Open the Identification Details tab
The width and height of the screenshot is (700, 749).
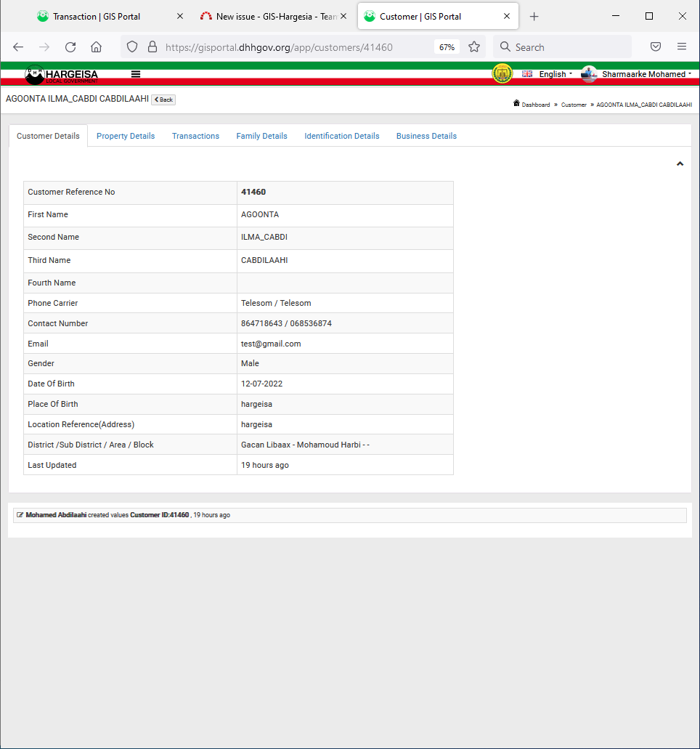(342, 136)
